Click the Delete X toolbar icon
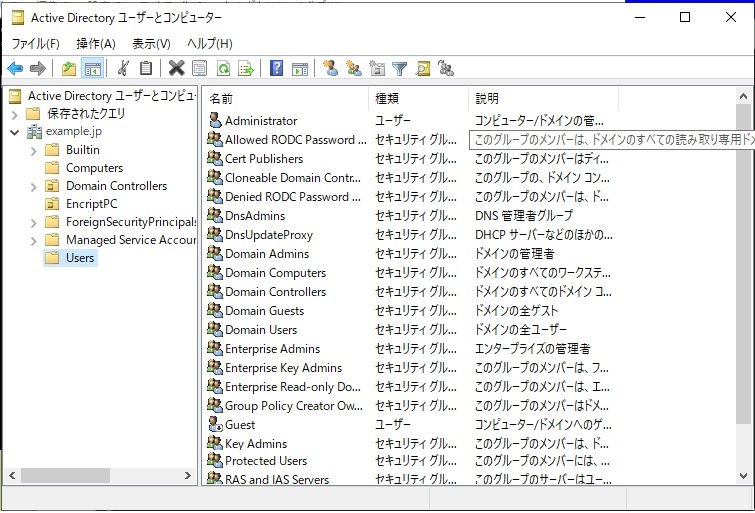This screenshot has width=755, height=513. [x=176, y=68]
